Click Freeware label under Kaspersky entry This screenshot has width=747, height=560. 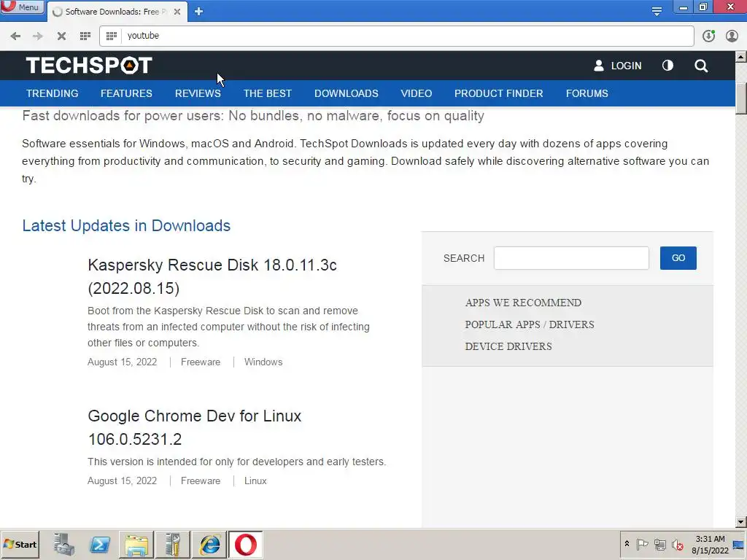(201, 362)
